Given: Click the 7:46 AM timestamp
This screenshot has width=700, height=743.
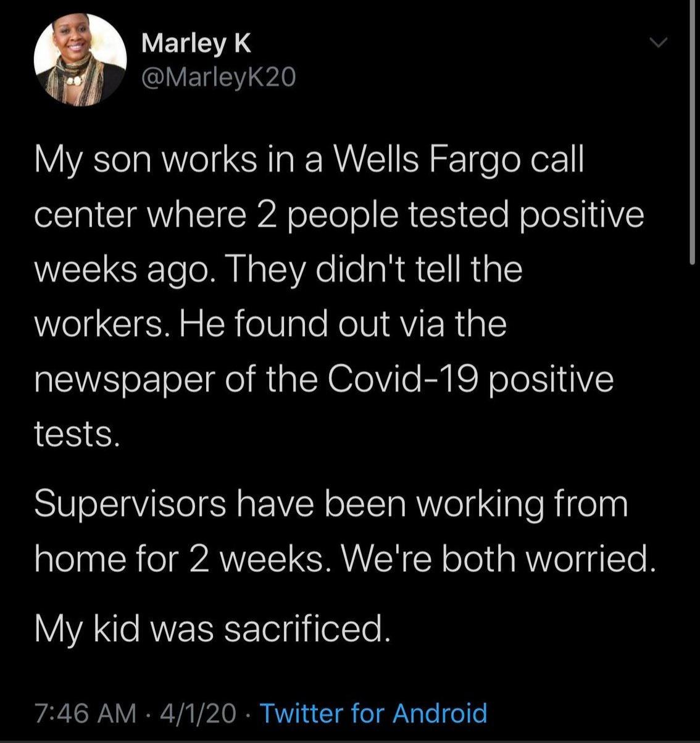Looking at the screenshot, I should click(85, 713).
